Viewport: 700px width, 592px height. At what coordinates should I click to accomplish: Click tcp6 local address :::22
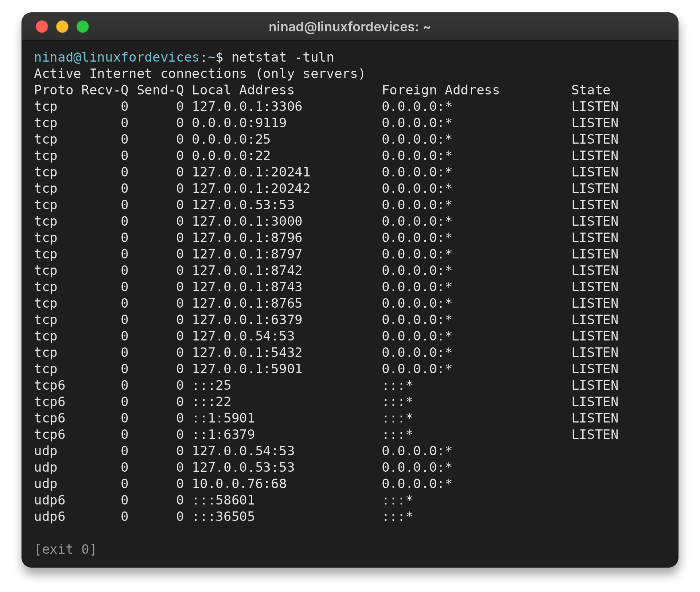[x=212, y=402]
